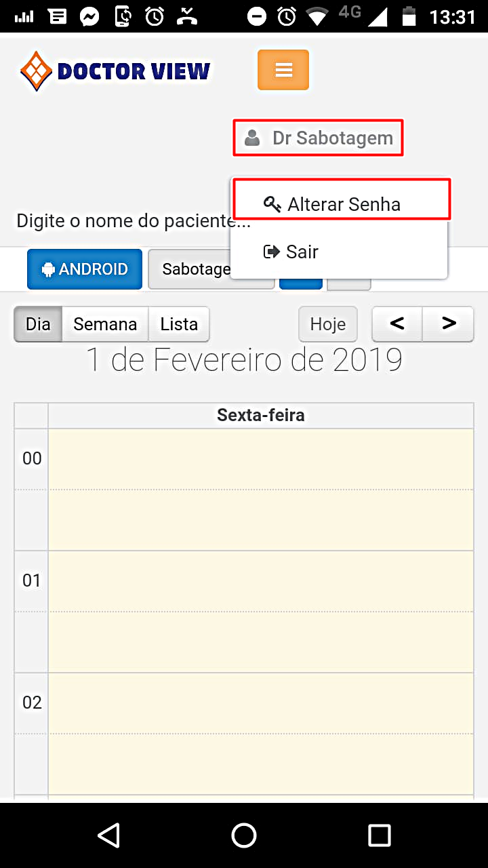Viewport: 488px width, 868px height.
Task: Click the Sair logout icon
Action: coord(271,252)
